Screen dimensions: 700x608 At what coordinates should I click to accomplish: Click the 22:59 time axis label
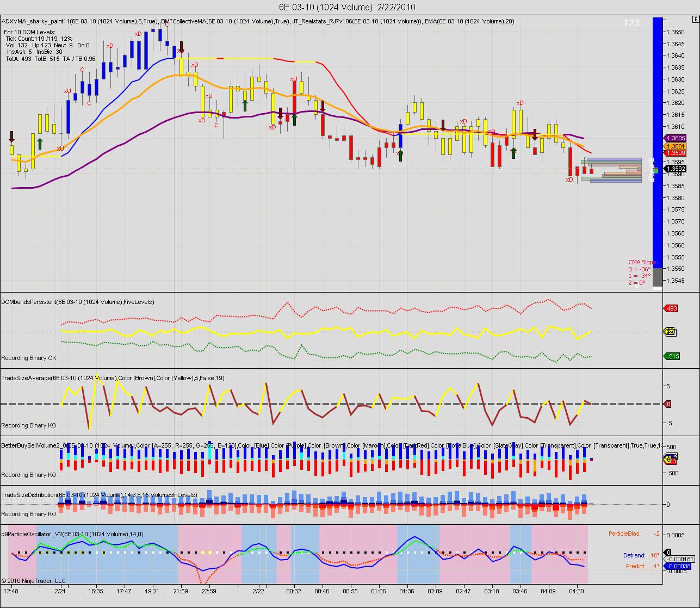pos(209,591)
